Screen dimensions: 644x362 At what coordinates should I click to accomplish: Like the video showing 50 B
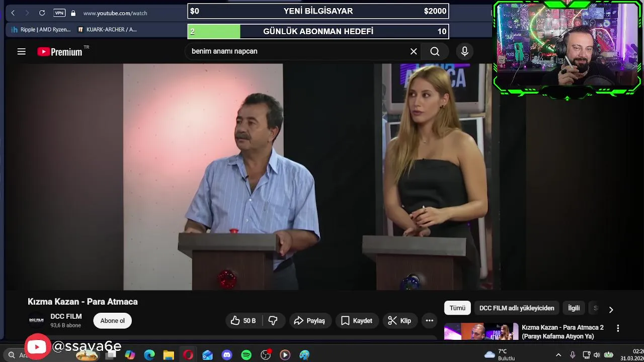[244, 321]
